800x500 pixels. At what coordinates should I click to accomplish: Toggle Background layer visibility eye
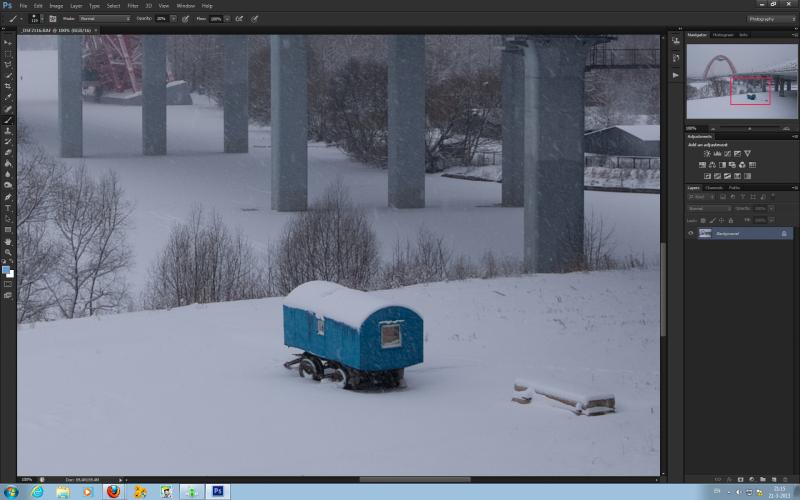tap(691, 234)
